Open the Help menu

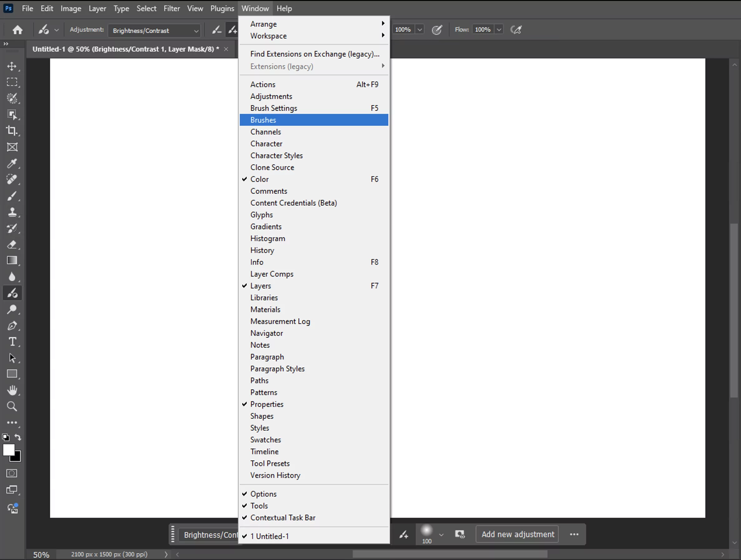click(x=284, y=8)
